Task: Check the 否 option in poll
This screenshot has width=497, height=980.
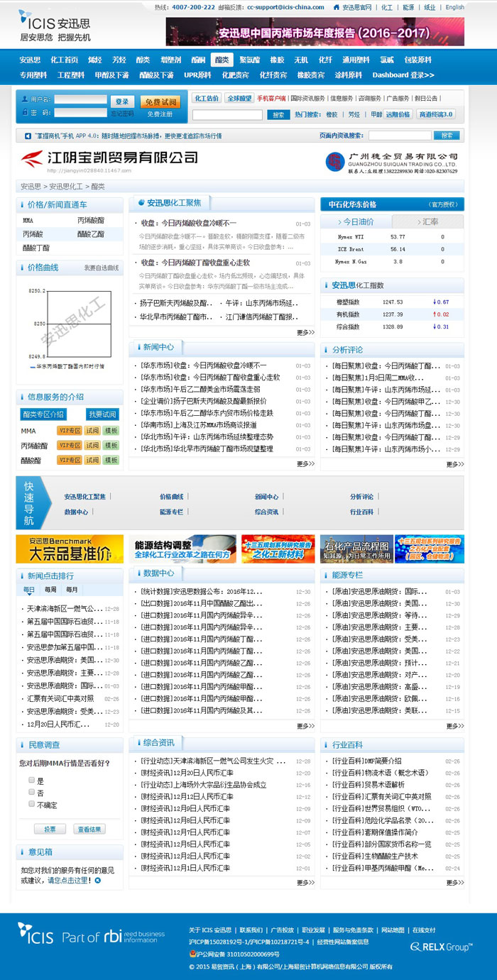Action: pos(31,791)
